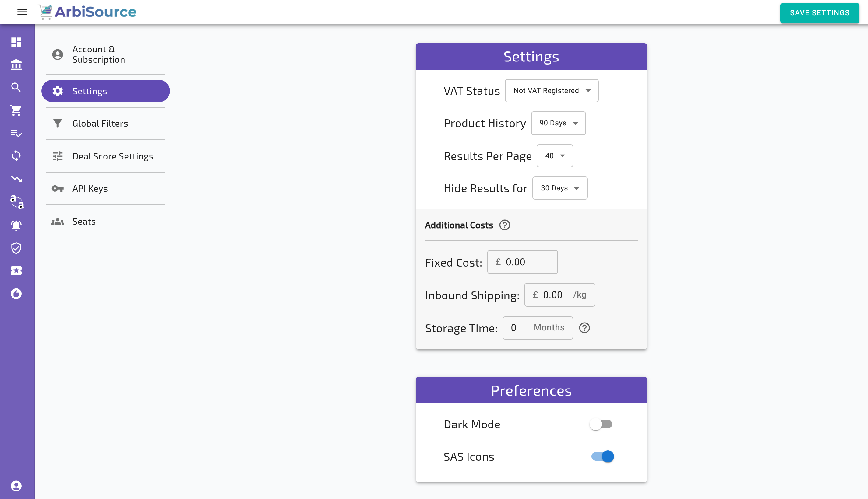Open Account & Subscription menu item
The height and width of the screenshot is (499, 868).
coord(106,54)
